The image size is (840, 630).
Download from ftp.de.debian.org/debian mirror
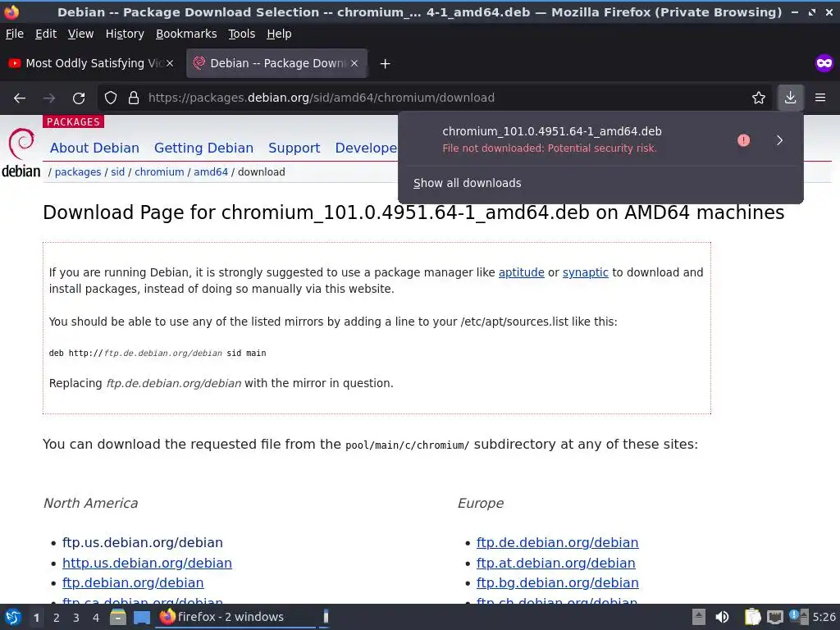coord(557,543)
